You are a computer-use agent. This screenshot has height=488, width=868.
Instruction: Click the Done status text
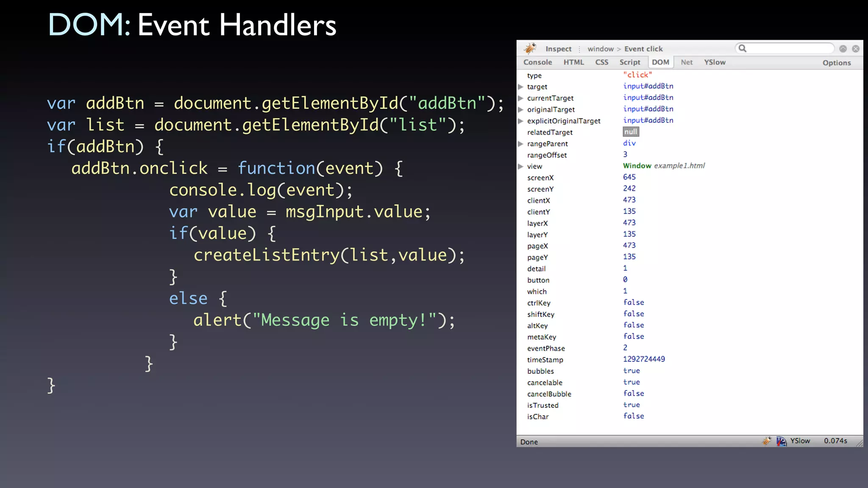point(529,442)
